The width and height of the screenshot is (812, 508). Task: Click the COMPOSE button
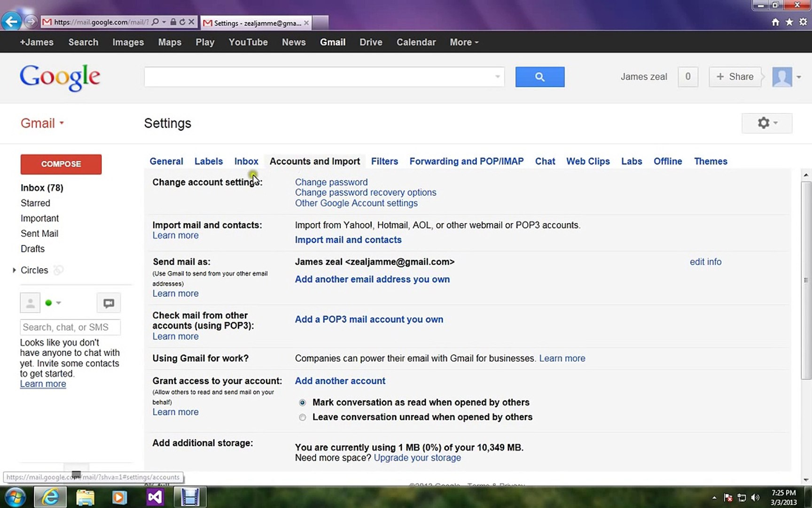61,164
